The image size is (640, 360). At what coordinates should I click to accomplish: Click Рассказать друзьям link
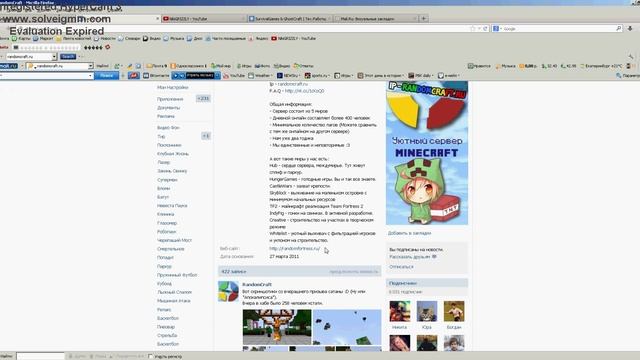(410, 257)
